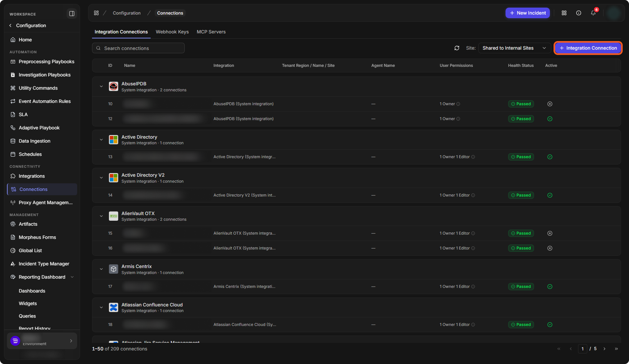
Task: Open Proxy Agent Management in sidebar
Action: coord(42,203)
